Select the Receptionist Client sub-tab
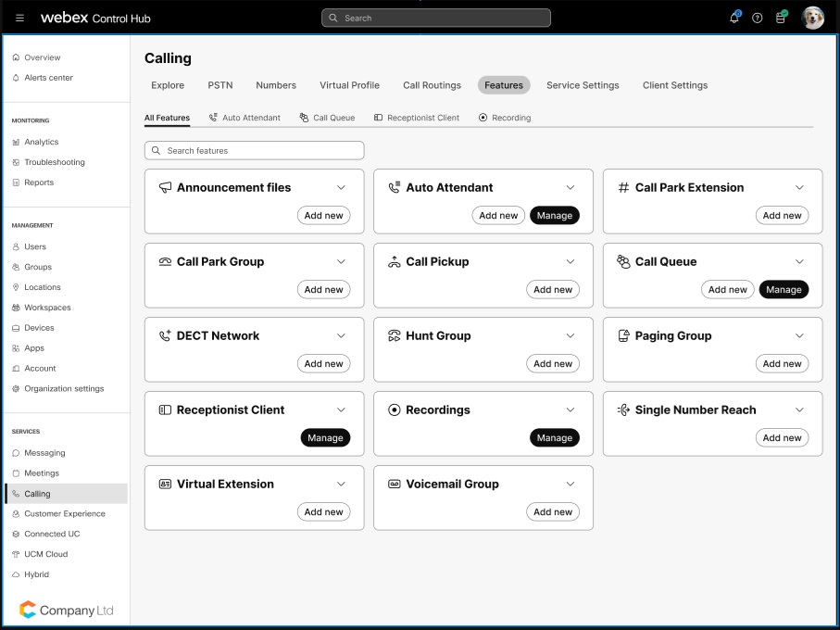This screenshot has width=840, height=630. click(416, 118)
